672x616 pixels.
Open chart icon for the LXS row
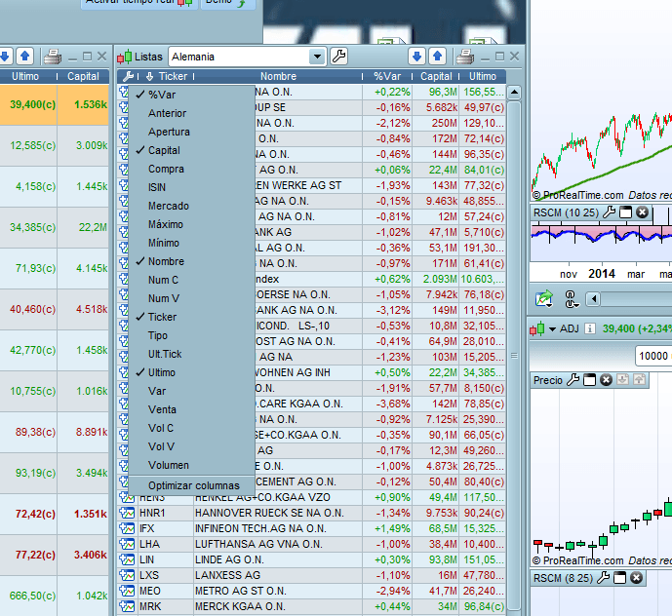coord(127,575)
